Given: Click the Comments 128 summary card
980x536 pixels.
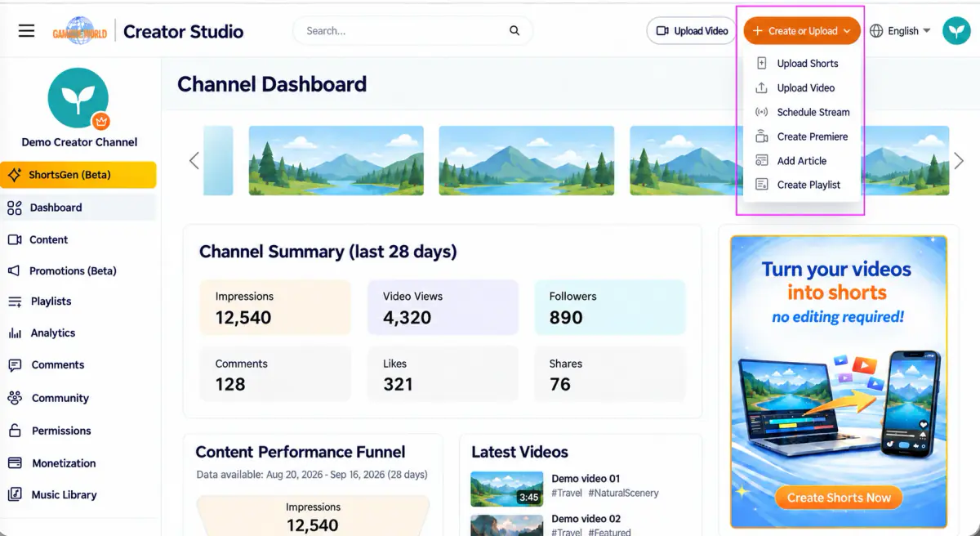Looking at the screenshot, I should coord(275,374).
